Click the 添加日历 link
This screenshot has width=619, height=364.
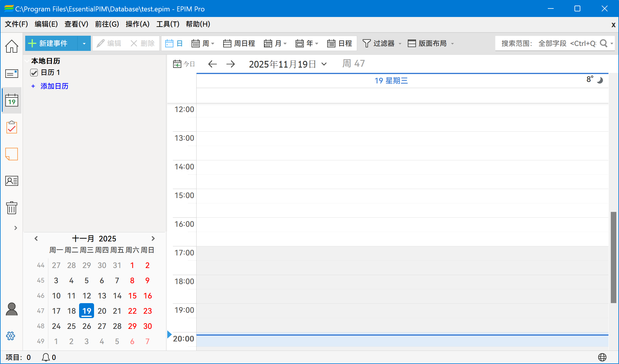tap(54, 86)
